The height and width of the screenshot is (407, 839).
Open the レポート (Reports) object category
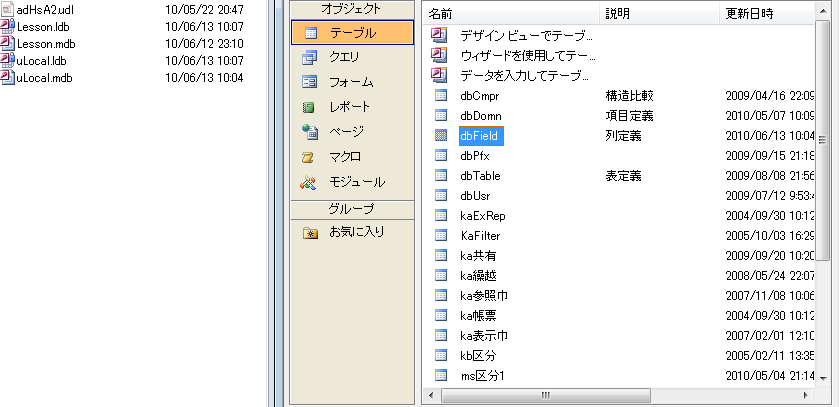pyautogui.click(x=350, y=107)
